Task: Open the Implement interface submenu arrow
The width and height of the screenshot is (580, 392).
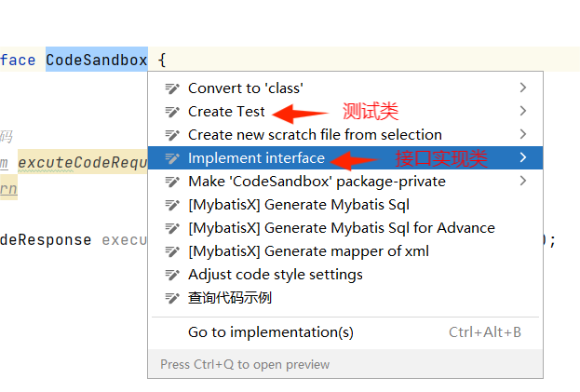Action: coord(522,157)
